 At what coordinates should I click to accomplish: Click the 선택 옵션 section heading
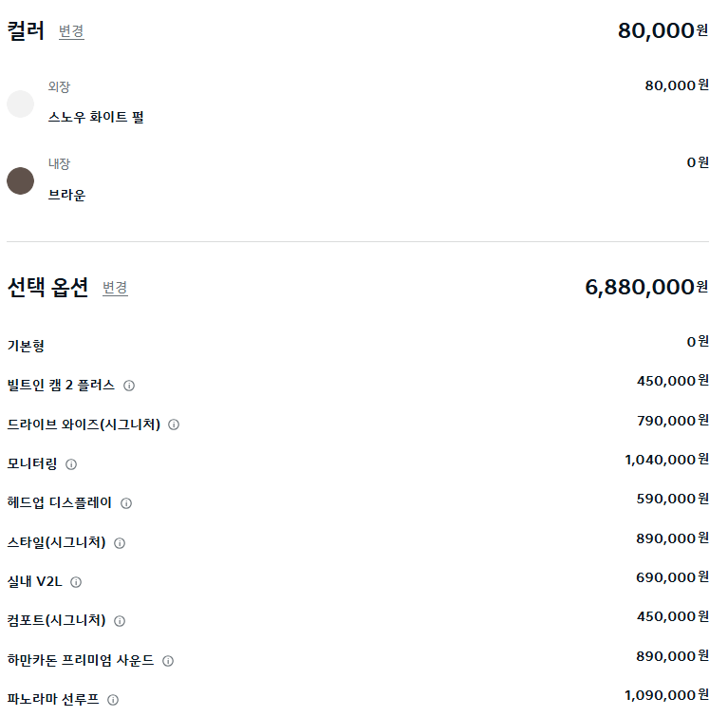[47, 287]
